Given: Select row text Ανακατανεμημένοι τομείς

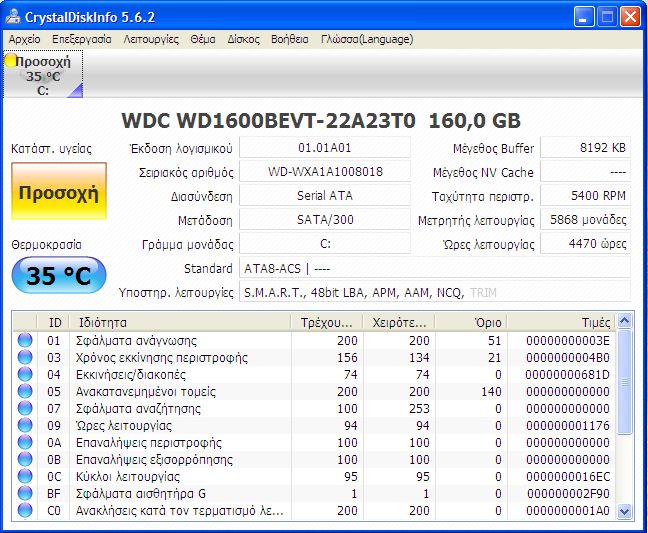Looking at the screenshot, I should click(x=145, y=392).
